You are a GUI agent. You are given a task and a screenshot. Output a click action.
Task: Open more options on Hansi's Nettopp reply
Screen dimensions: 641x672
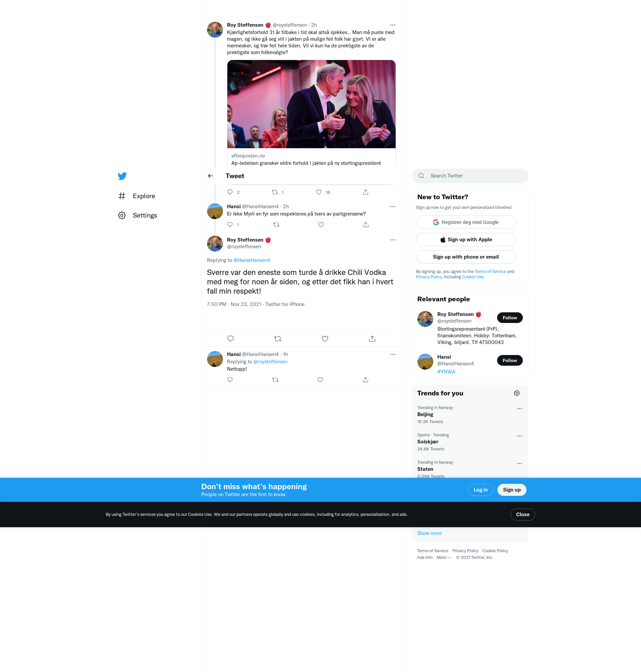[x=393, y=354]
